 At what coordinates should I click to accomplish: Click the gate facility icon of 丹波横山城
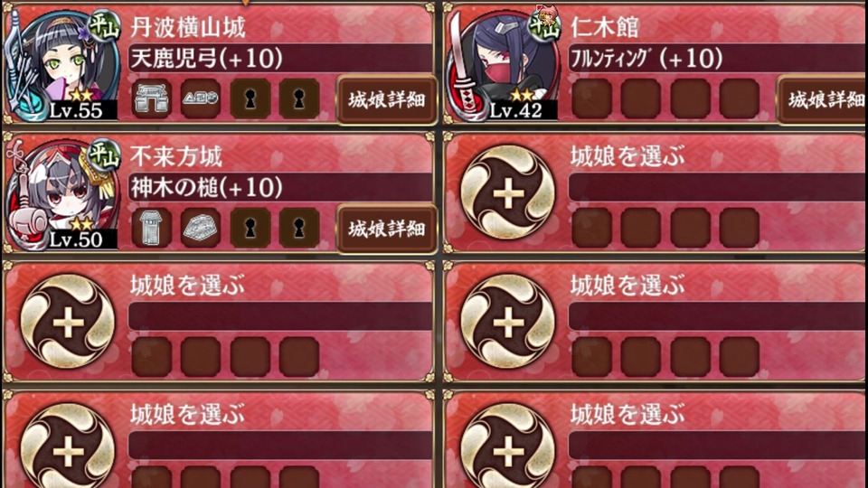coord(152,99)
